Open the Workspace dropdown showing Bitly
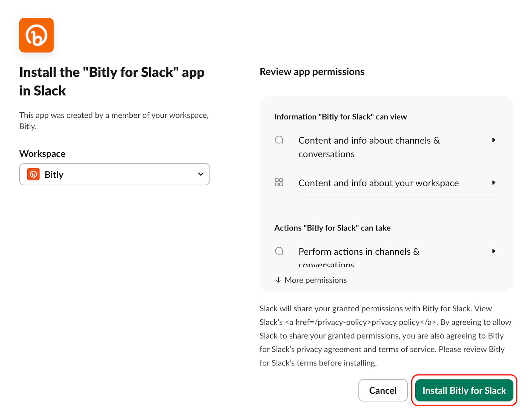The height and width of the screenshot is (412, 532). [114, 174]
